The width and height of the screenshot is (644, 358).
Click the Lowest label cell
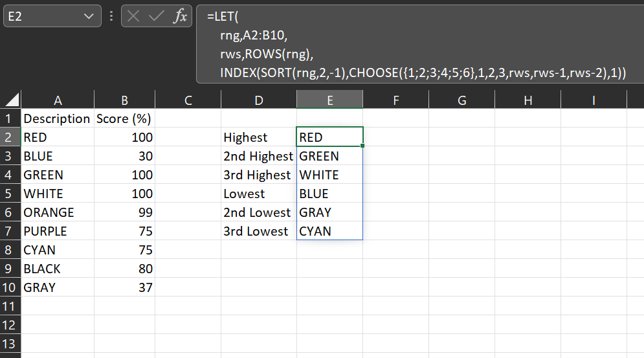click(x=259, y=194)
